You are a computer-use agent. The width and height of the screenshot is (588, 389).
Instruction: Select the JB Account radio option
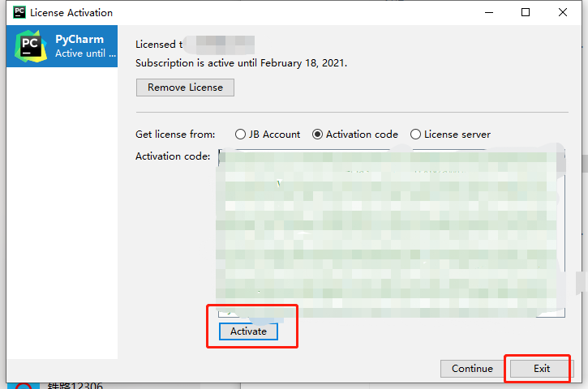pos(268,135)
